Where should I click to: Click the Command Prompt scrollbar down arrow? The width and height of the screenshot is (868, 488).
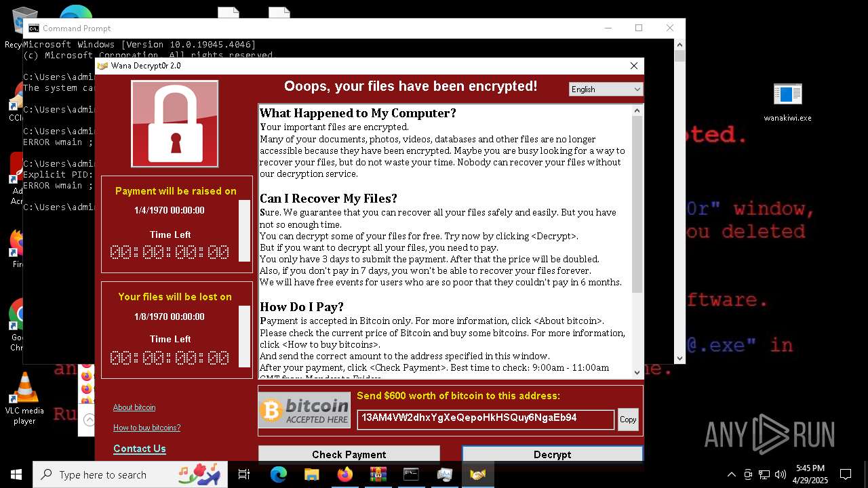click(680, 358)
